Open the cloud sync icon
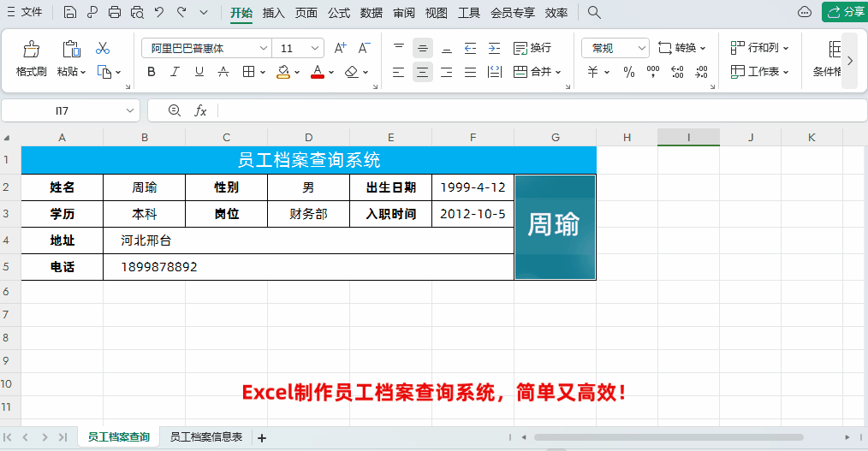Image resolution: width=868 pixels, height=451 pixels. tap(805, 12)
